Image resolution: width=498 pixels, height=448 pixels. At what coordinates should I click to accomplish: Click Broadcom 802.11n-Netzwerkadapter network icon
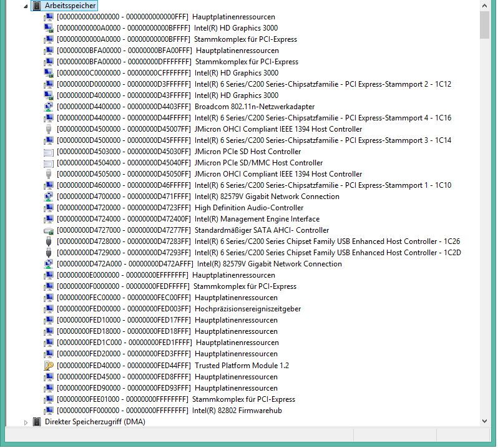tap(49, 107)
